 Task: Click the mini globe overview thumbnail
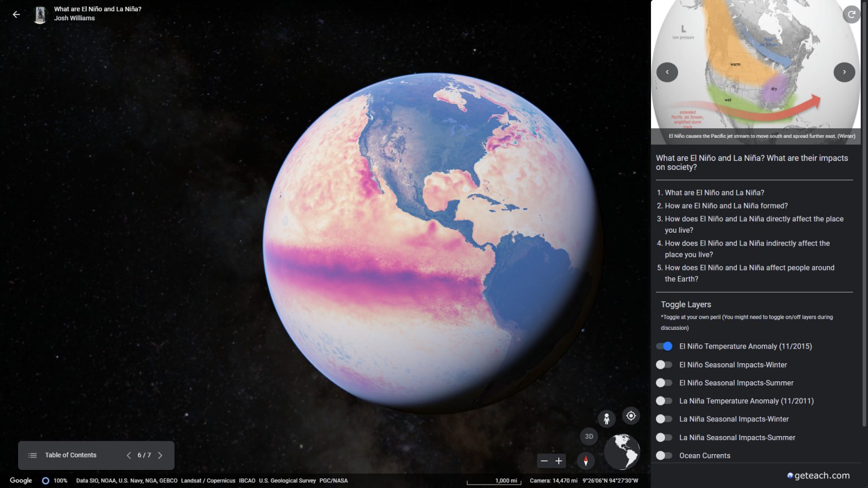pyautogui.click(x=622, y=452)
